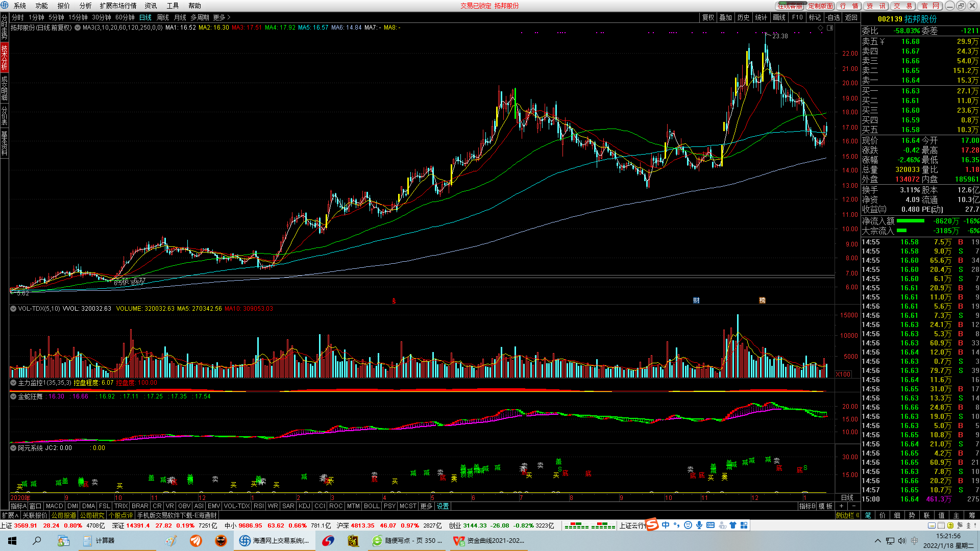The width and height of the screenshot is (980, 551).
Task: Toggle the 主力监控 indicator circle button
Action: 13,383
